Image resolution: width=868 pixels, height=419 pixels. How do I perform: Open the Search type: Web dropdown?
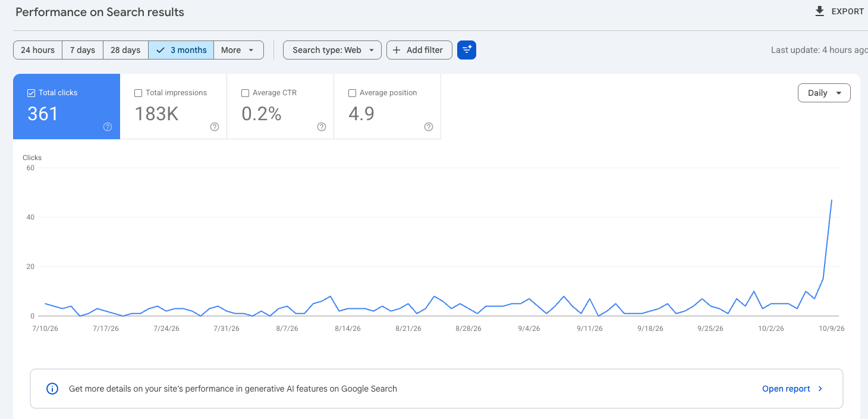[332, 50]
